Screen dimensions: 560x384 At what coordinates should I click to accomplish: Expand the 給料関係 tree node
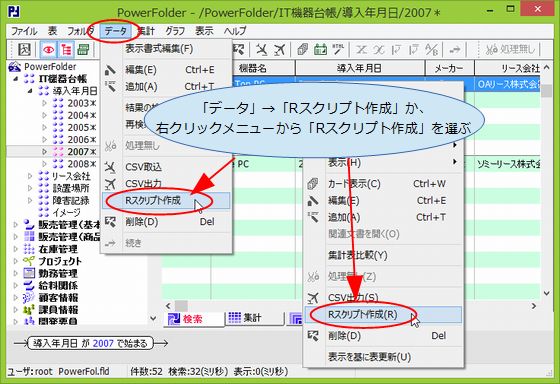[x=15, y=285]
